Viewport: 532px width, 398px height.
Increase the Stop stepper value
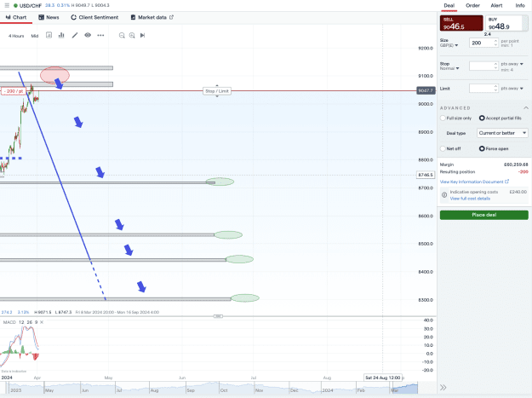[495, 64]
